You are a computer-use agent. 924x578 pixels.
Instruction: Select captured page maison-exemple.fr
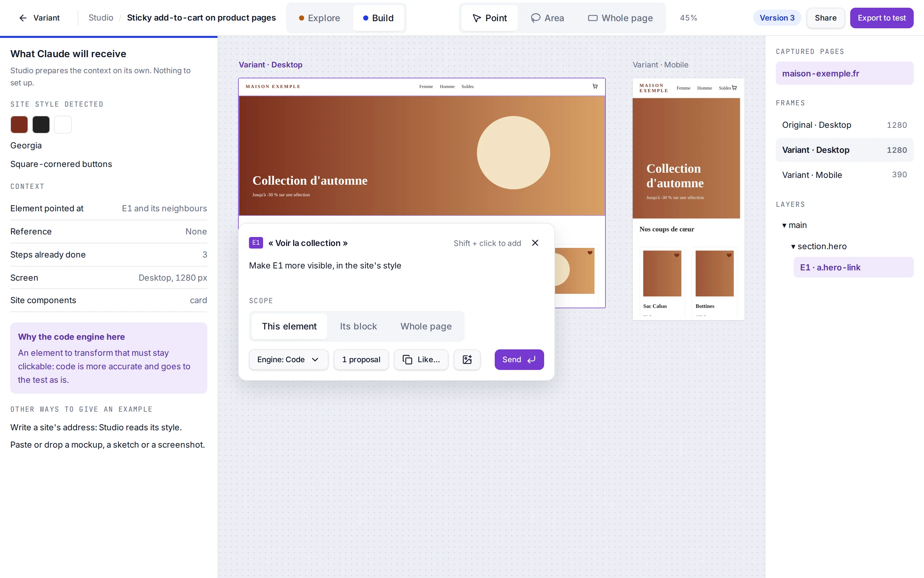click(x=844, y=74)
